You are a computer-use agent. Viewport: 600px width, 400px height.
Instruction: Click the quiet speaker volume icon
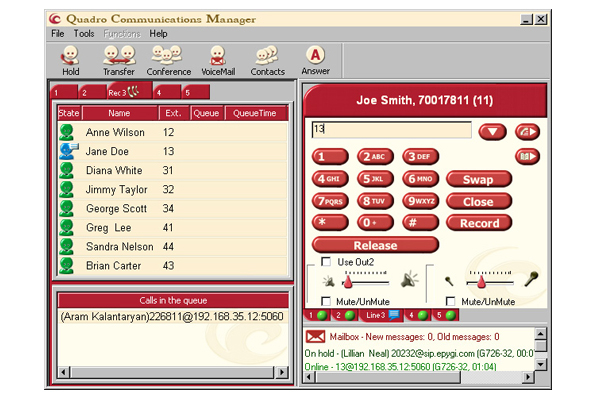pos(329,282)
